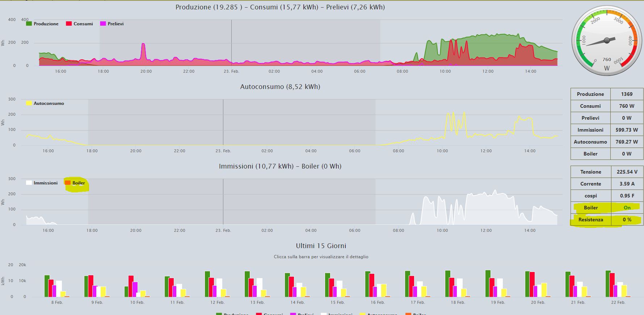
Task: Click the Boiler 'On' status cell
Action: [x=627, y=208]
